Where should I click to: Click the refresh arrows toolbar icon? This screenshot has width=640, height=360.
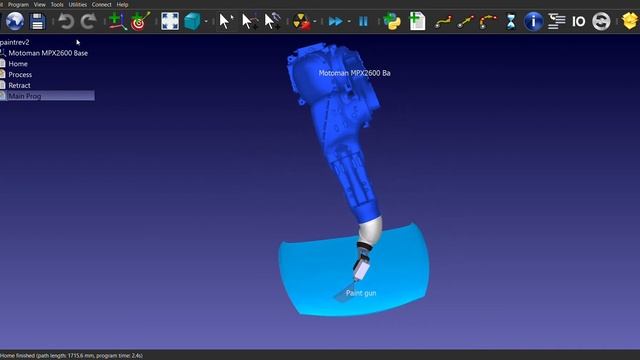pyautogui.click(x=601, y=21)
